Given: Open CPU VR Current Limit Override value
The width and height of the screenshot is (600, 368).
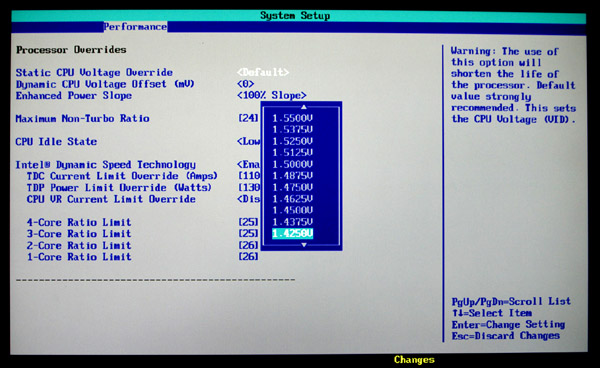Looking at the screenshot, I should point(248,199).
